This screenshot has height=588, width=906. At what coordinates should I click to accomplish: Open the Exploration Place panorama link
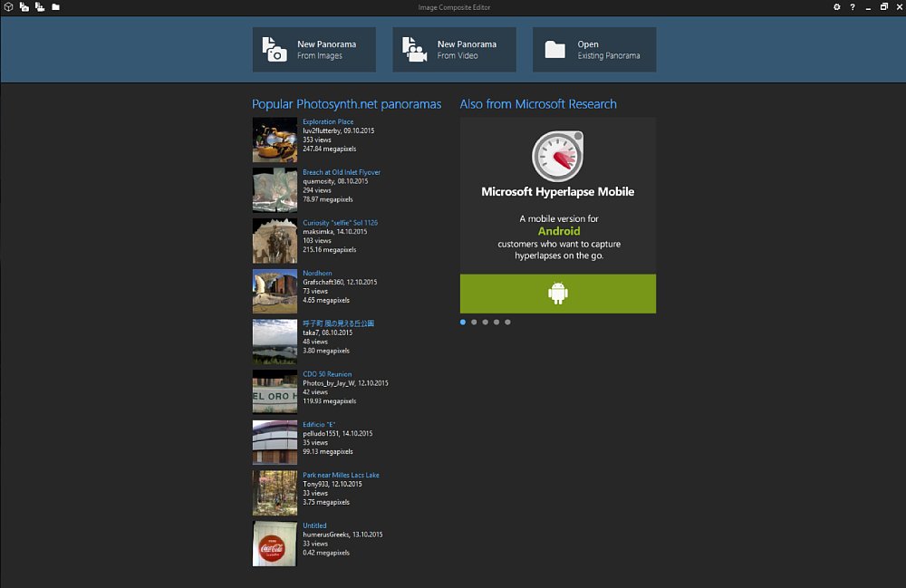[328, 122]
